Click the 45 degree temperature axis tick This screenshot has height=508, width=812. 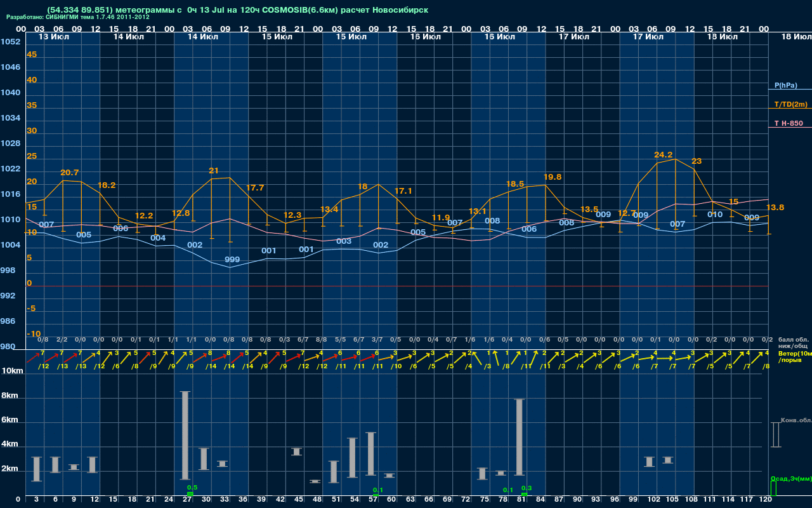32,55
